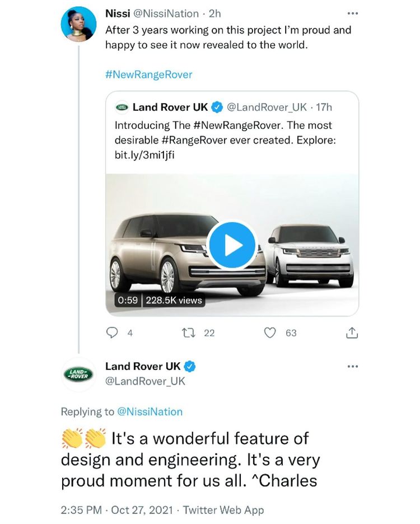
Task: Open the more options menu on Nissi's tweet
Action: tap(353, 12)
